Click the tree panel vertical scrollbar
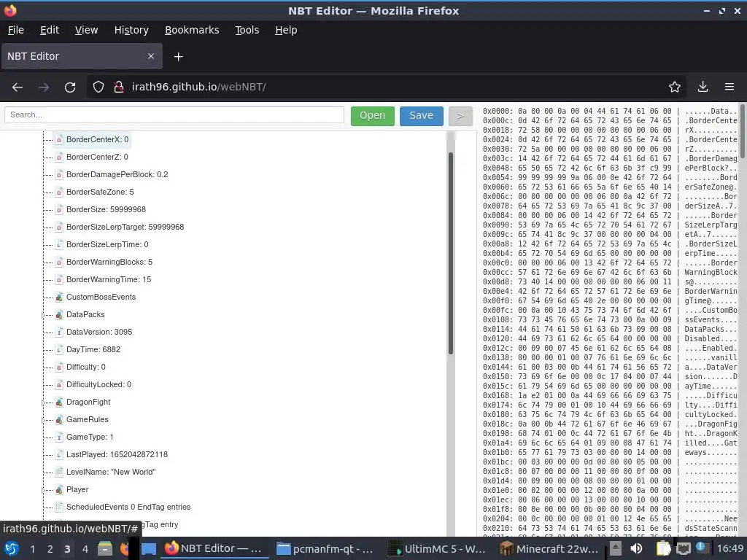747x560 pixels. [451, 253]
